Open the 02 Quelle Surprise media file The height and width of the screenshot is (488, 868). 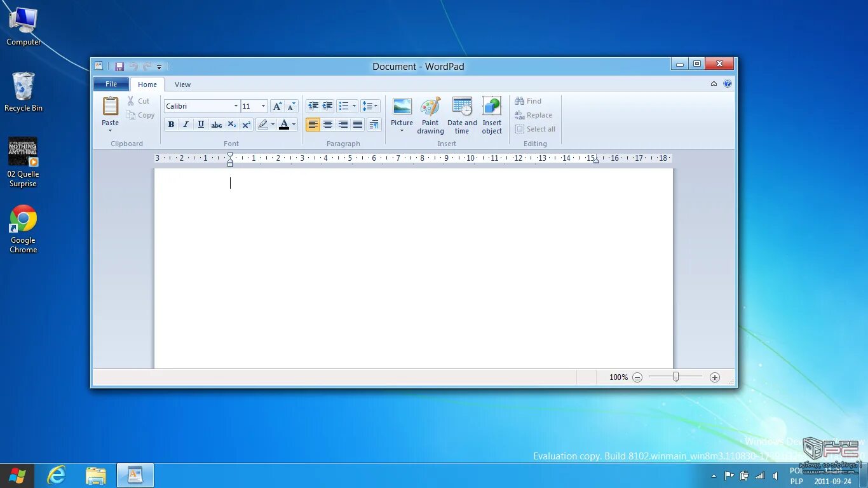coord(23,162)
